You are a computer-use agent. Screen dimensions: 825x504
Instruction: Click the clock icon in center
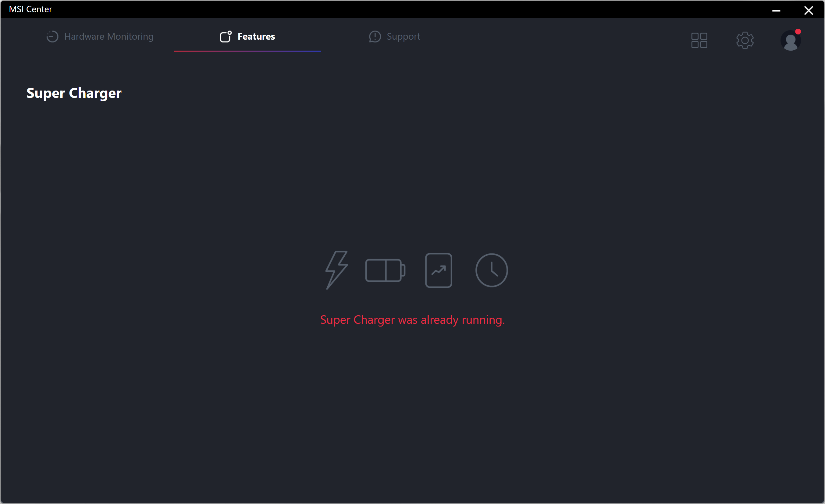(491, 270)
